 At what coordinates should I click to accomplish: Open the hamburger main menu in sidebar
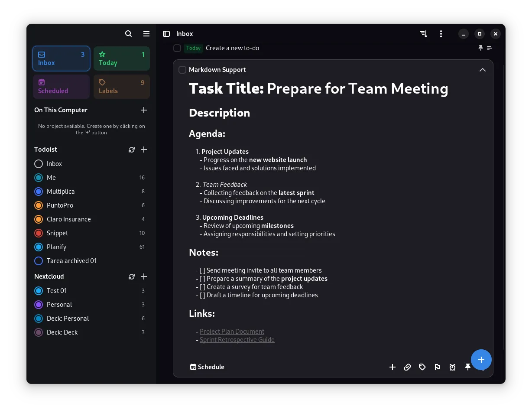[146, 34]
